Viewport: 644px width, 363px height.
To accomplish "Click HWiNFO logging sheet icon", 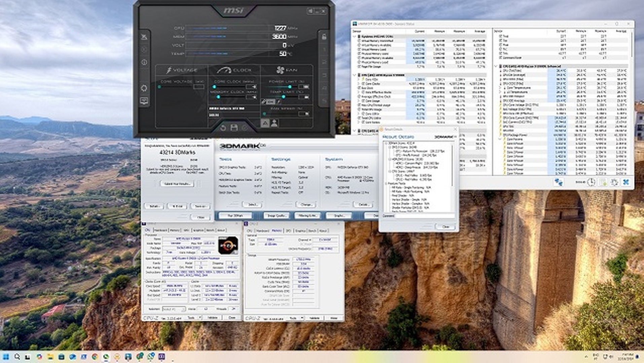I will pos(603,182).
